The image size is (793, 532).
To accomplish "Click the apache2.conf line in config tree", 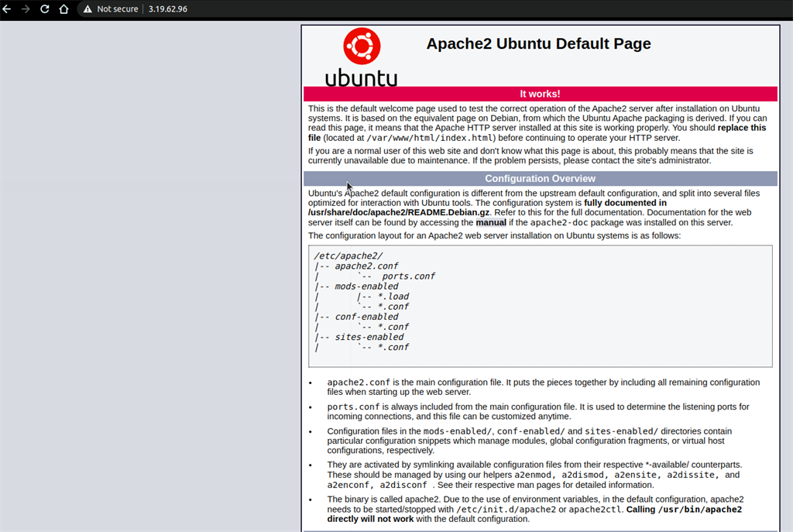I will pos(366,266).
